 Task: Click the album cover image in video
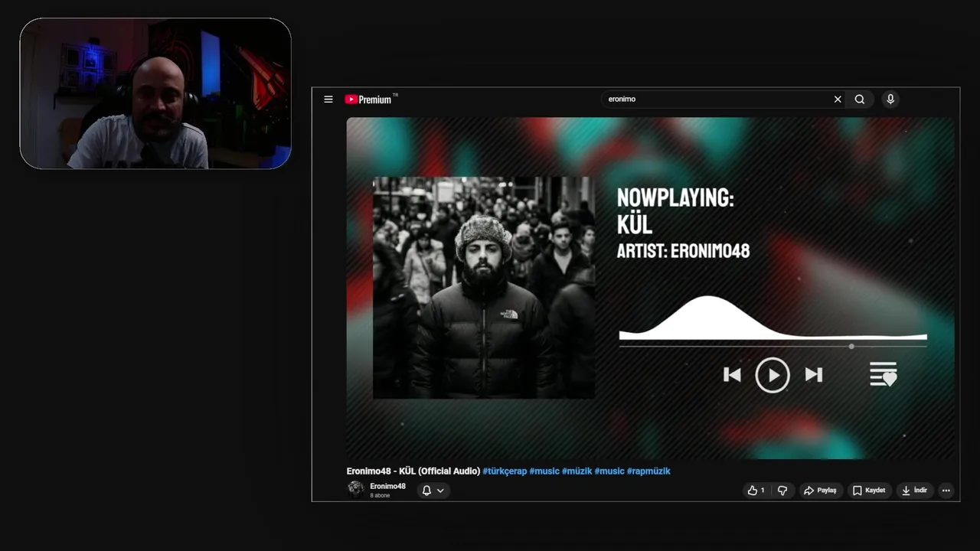tap(484, 288)
